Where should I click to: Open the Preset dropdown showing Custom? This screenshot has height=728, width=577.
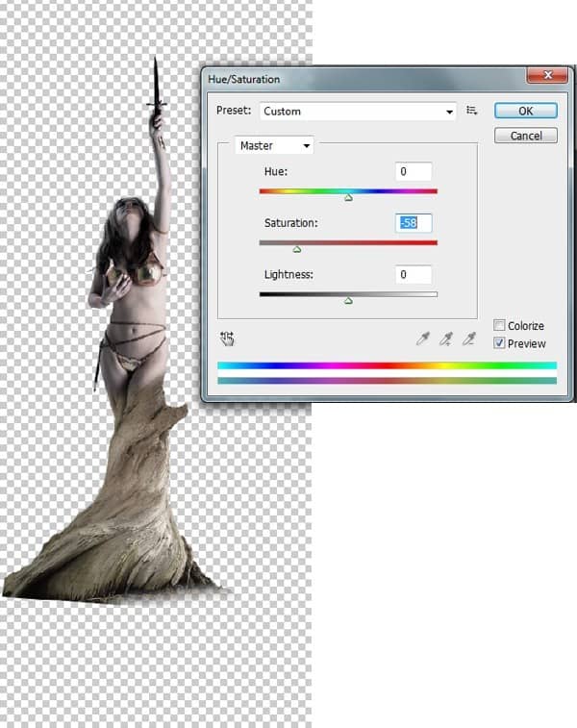(358, 112)
